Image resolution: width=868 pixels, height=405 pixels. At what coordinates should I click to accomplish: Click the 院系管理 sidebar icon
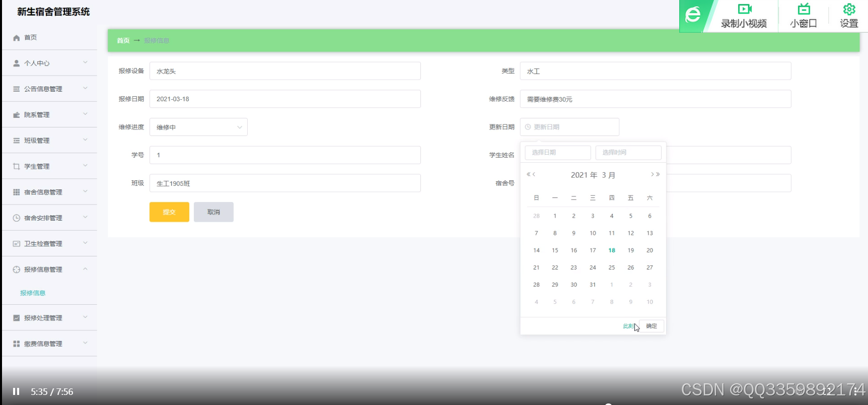tap(17, 115)
